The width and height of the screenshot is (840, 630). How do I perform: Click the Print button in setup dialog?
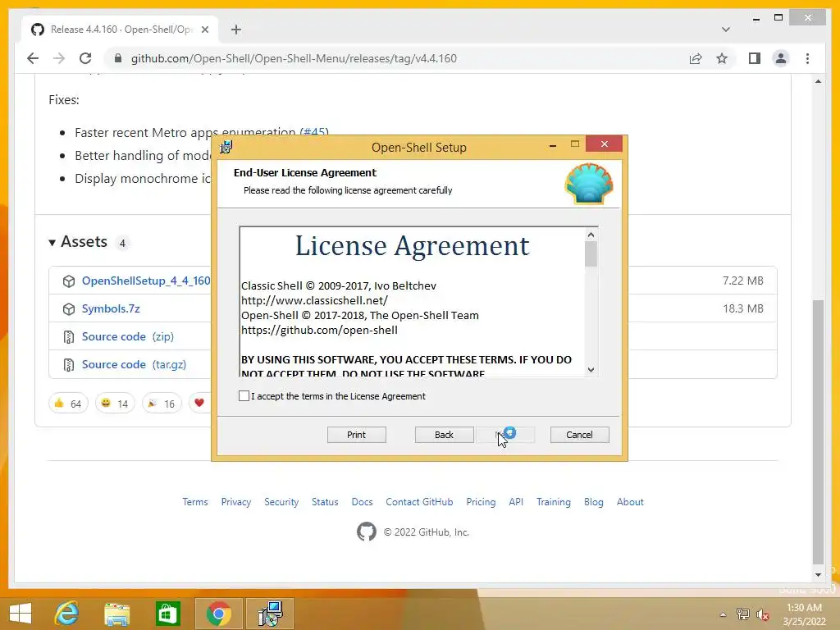point(356,435)
